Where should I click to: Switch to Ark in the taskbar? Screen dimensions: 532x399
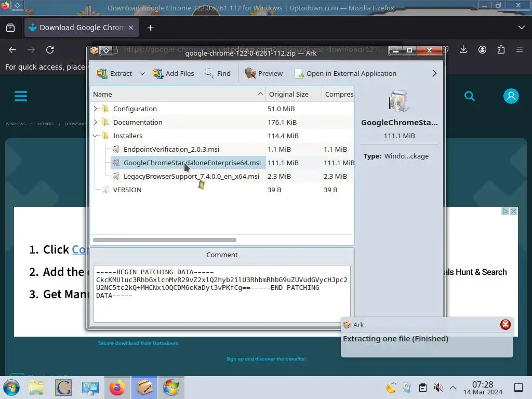pos(144,388)
